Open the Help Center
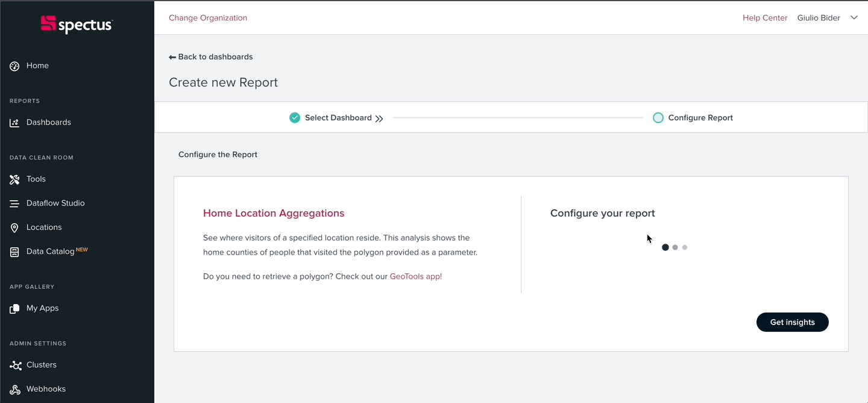 765,18
